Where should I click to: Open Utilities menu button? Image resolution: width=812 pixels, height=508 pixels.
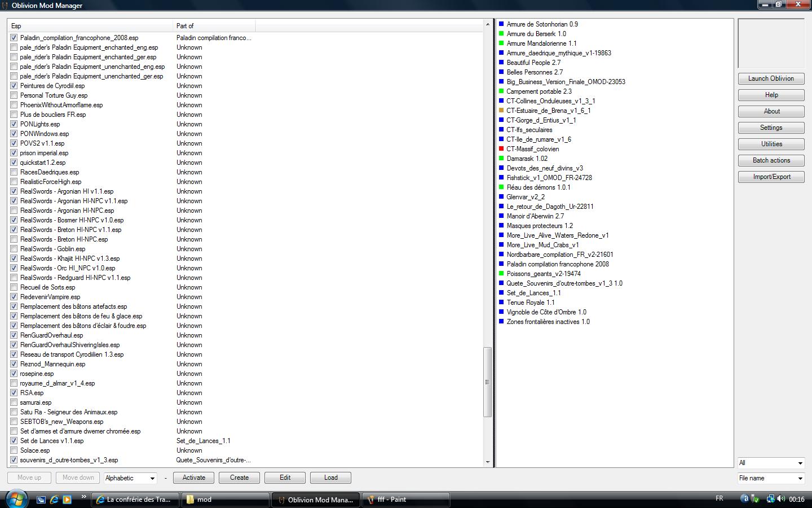[x=771, y=144]
